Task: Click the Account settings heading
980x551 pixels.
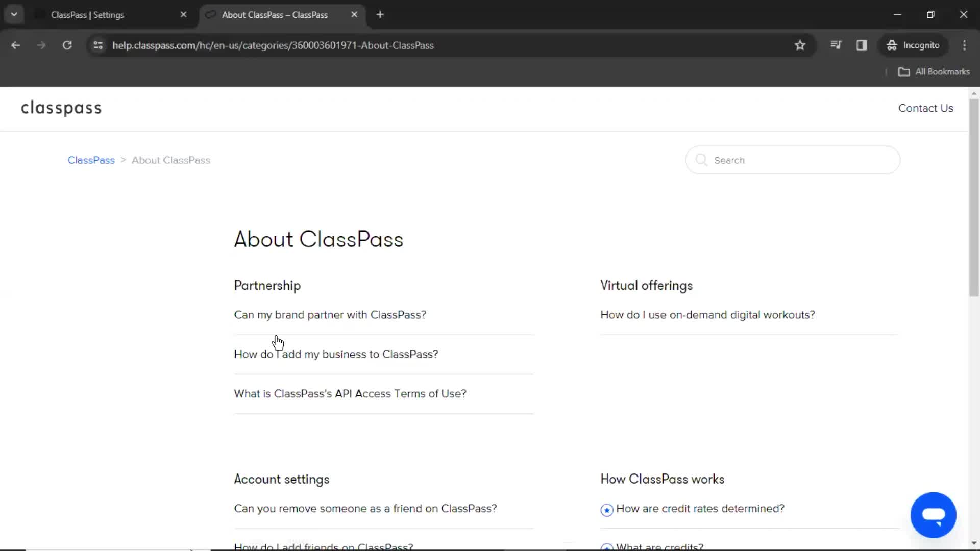Action: click(281, 479)
